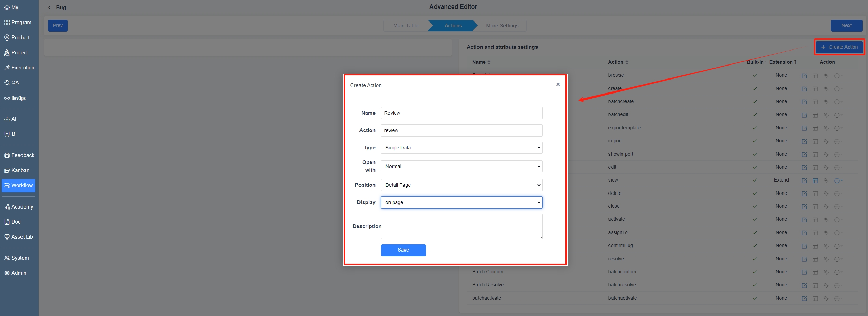
Task: Click the Action field containing review
Action: (461, 130)
